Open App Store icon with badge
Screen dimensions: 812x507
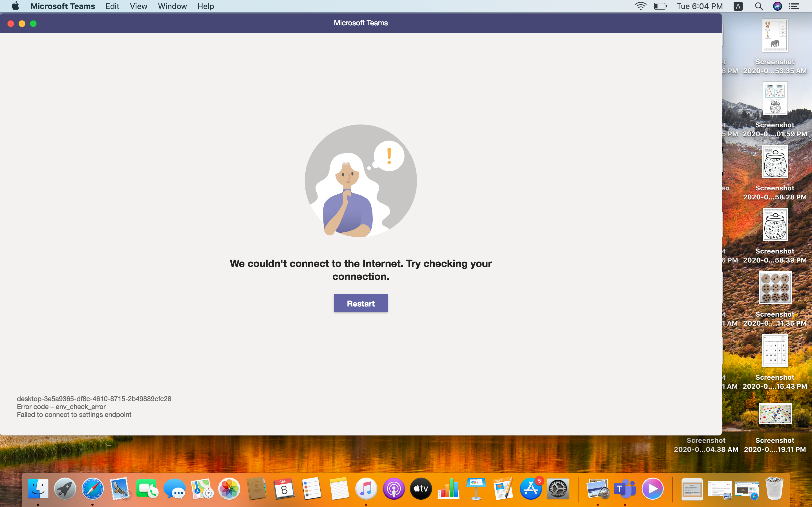click(x=531, y=489)
